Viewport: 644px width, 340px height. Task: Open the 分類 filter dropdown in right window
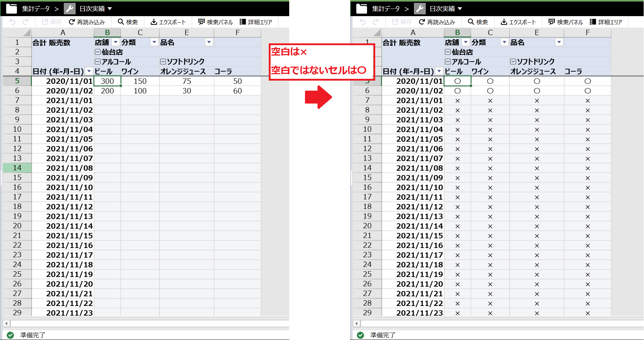pos(505,42)
